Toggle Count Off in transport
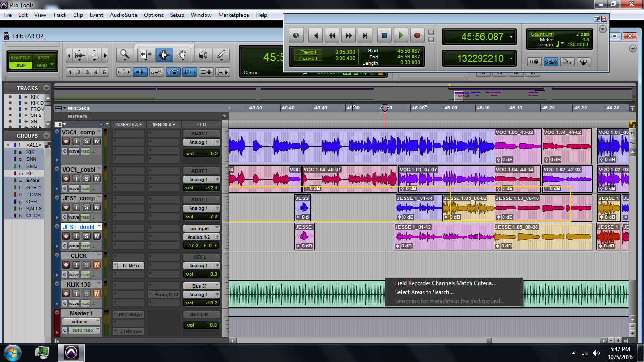Viewport: 644px width, 362px height. [541, 34]
